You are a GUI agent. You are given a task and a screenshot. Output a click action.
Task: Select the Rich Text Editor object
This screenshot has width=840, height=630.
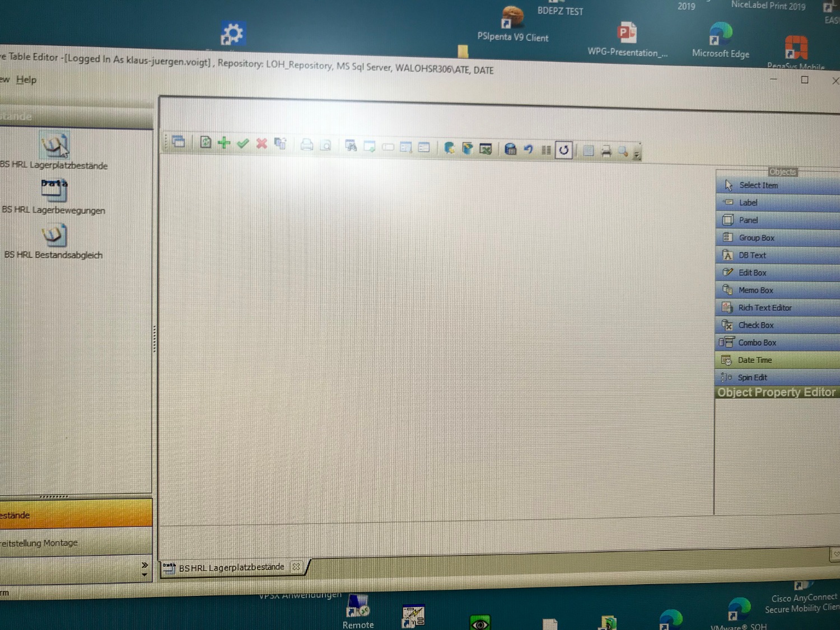coord(778,307)
